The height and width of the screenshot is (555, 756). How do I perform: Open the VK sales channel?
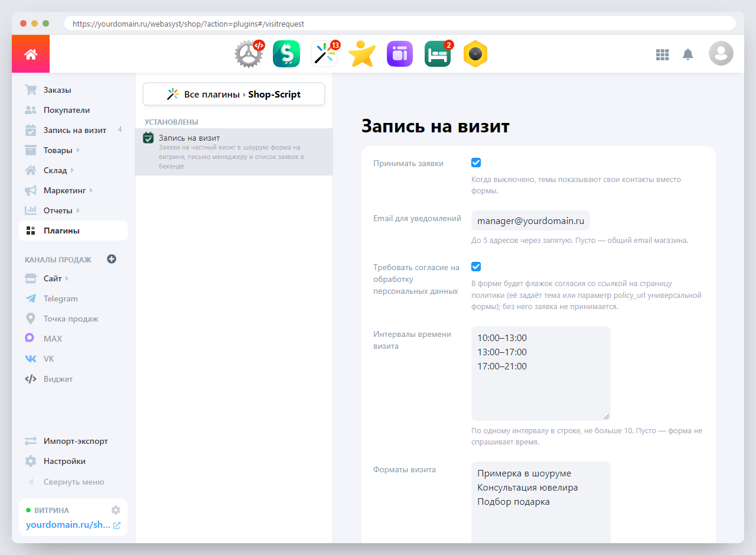pyautogui.click(x=73, y=359)
